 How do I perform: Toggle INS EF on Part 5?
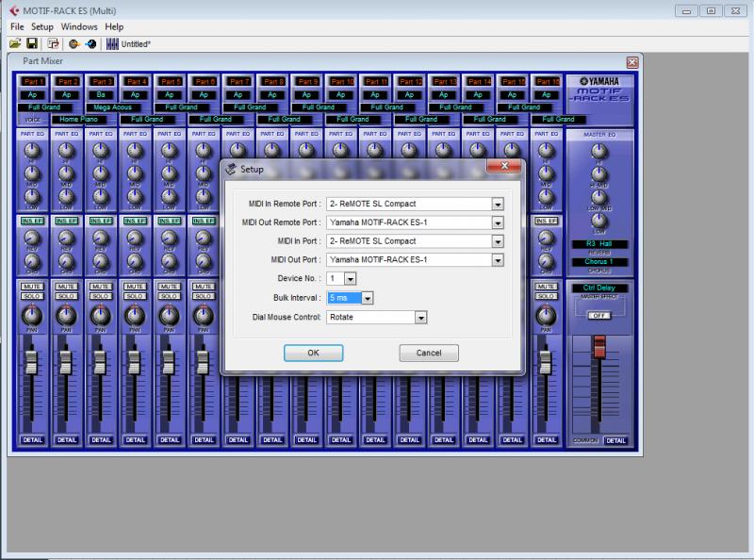[170, 221]
